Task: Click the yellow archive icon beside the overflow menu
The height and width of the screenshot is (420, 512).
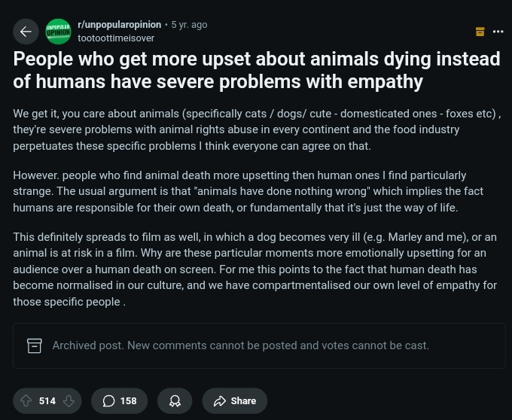Action: pyautogui.click(x=480, y=32)
